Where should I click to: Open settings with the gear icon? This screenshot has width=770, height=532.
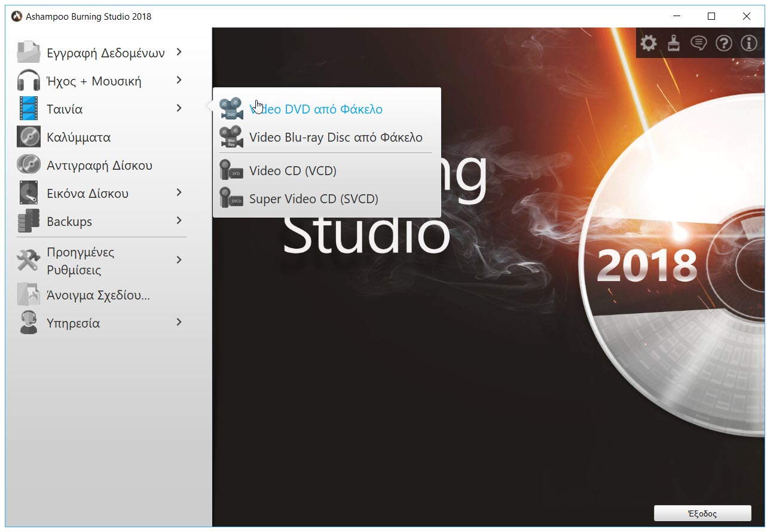(649, 43)
